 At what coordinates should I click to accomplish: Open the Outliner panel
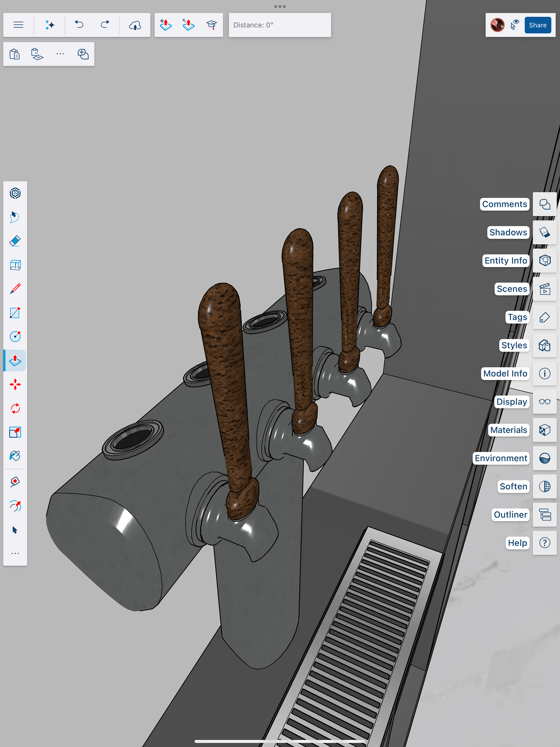pyautogui.click(x=545, y=515)
